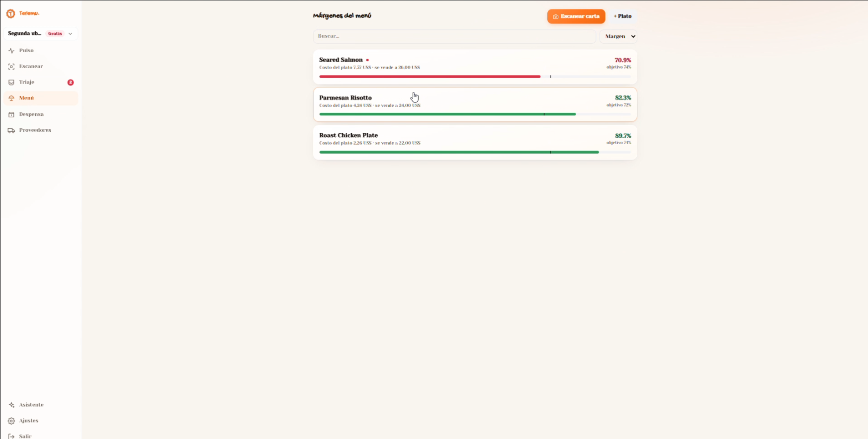Click the Despensa pantry icon
This screenshot has height=439, width=868.
[11, 114]
